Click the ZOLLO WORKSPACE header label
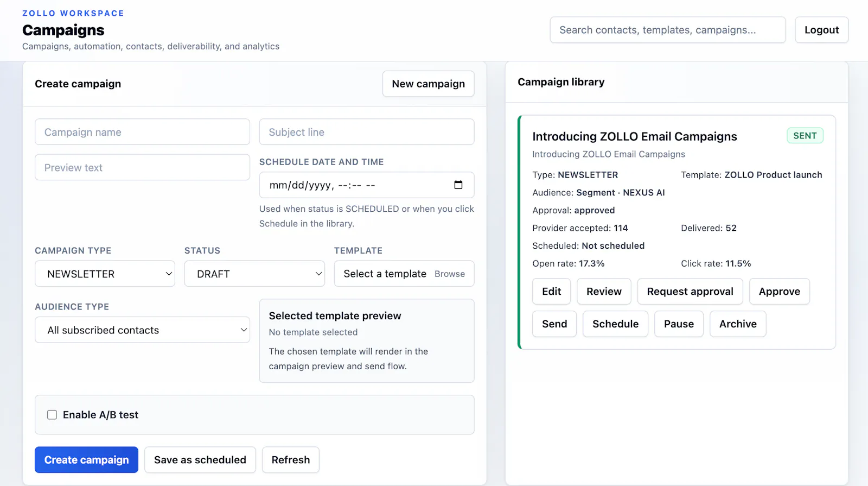The height and width of the screenshot is (486, 868). point(73,13)
